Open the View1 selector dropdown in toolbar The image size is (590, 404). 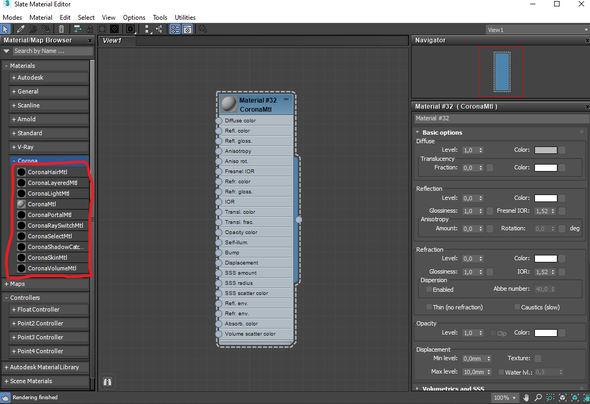point(537,30)
